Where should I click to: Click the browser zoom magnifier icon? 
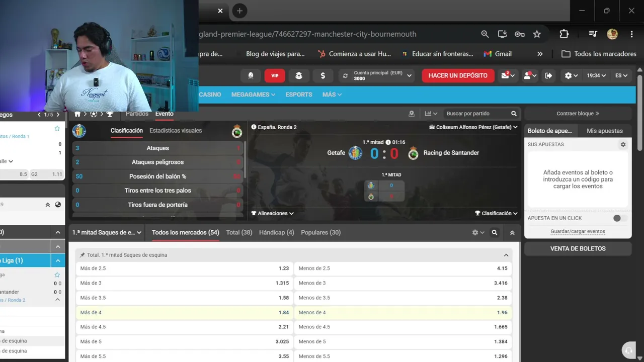pos(485,34)
